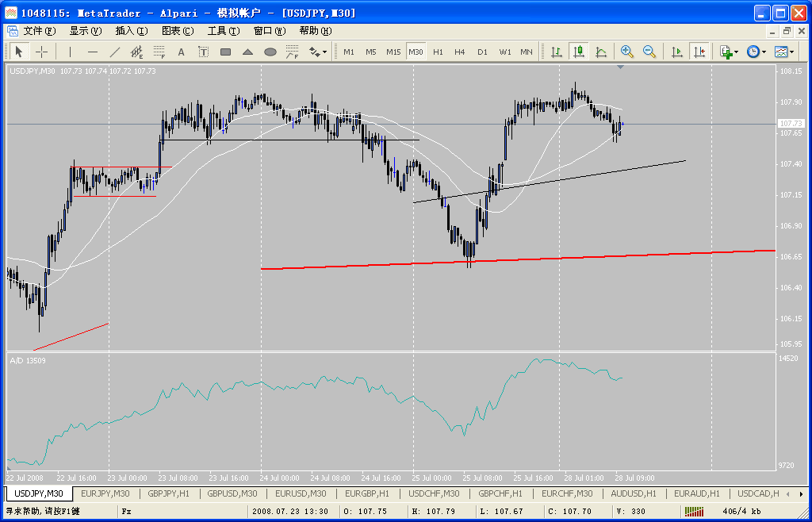The height and width of the screenshot is (522, 812).
Task: Set timeframe to M15
Action: tap(393, 52)
